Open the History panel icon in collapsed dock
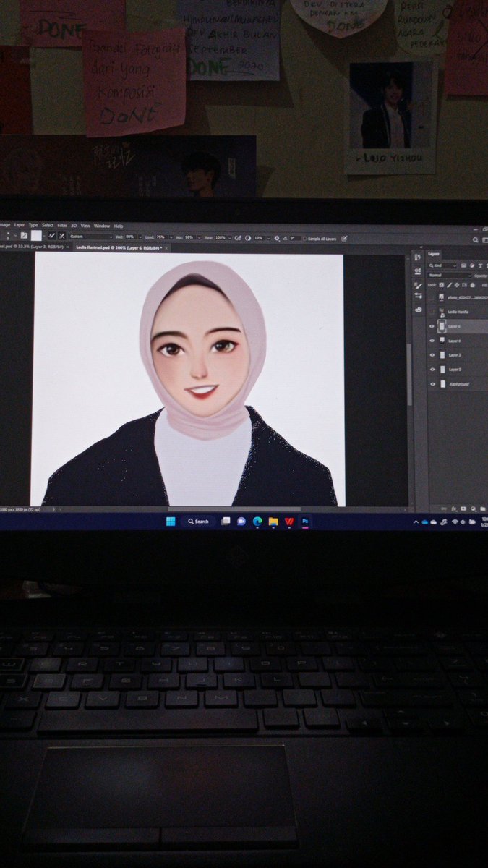The image size is (488, 868). click(417, 258)
